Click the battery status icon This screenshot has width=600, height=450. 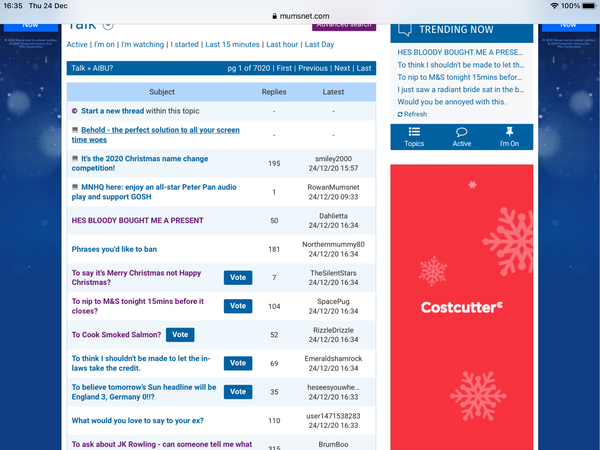pos(589,6)
